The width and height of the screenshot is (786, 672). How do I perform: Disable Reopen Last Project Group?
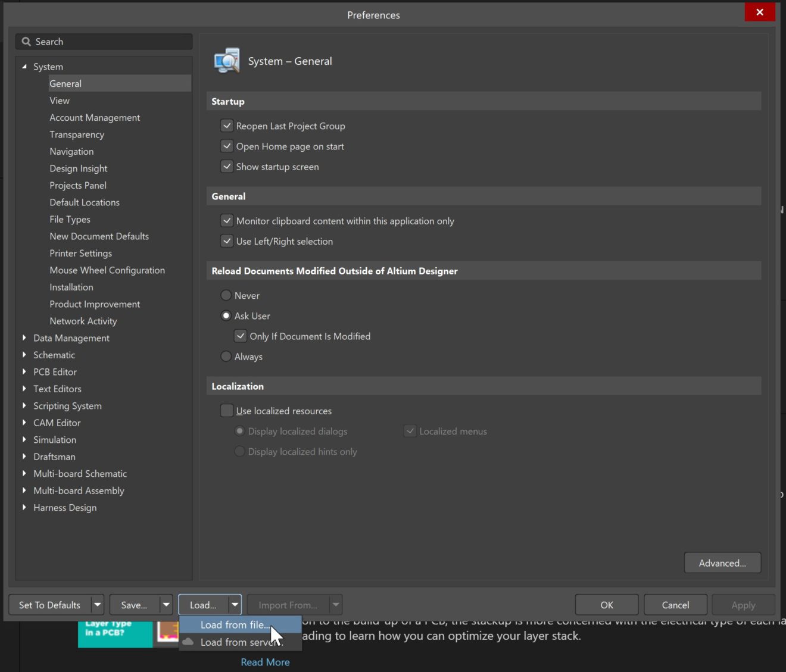click(x=227, y=126)
